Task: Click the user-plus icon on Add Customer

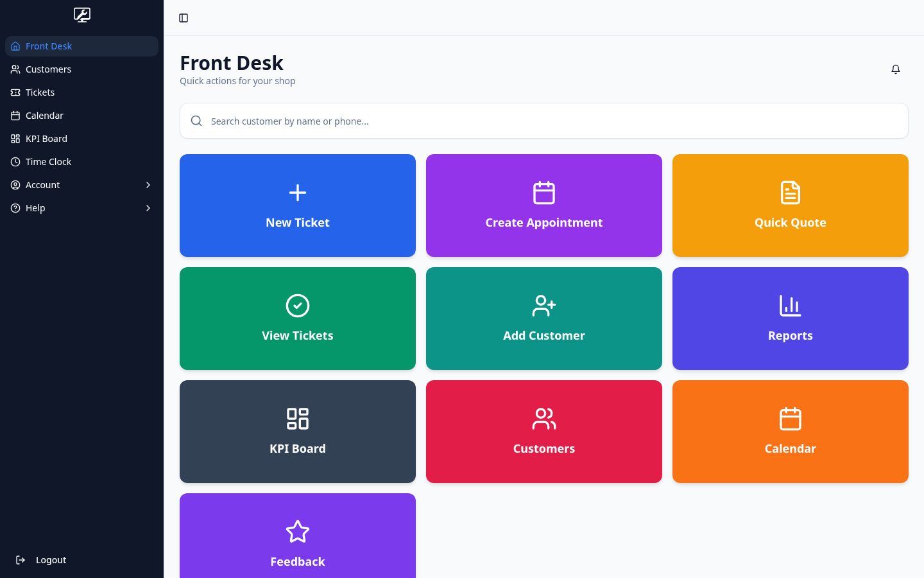Action: coord(544,306)
